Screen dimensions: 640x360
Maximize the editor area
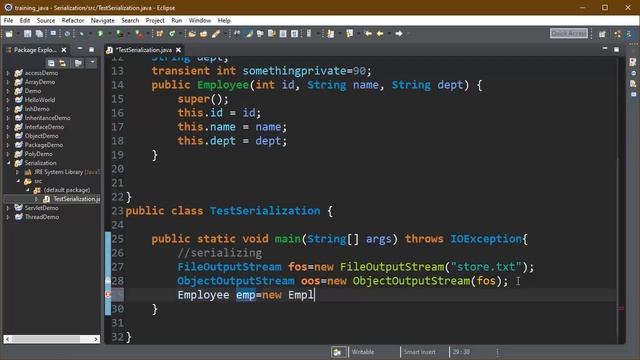point(616,49)
